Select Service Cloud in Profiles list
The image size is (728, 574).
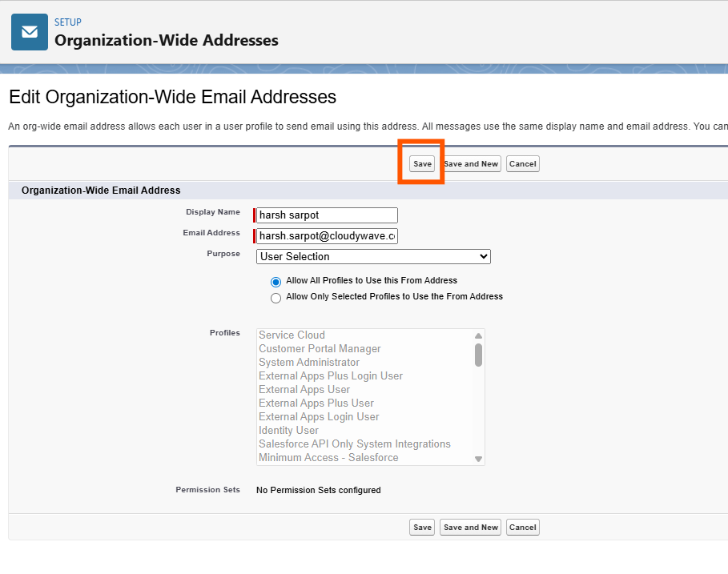pyautogui.click(x=292, y=335)
